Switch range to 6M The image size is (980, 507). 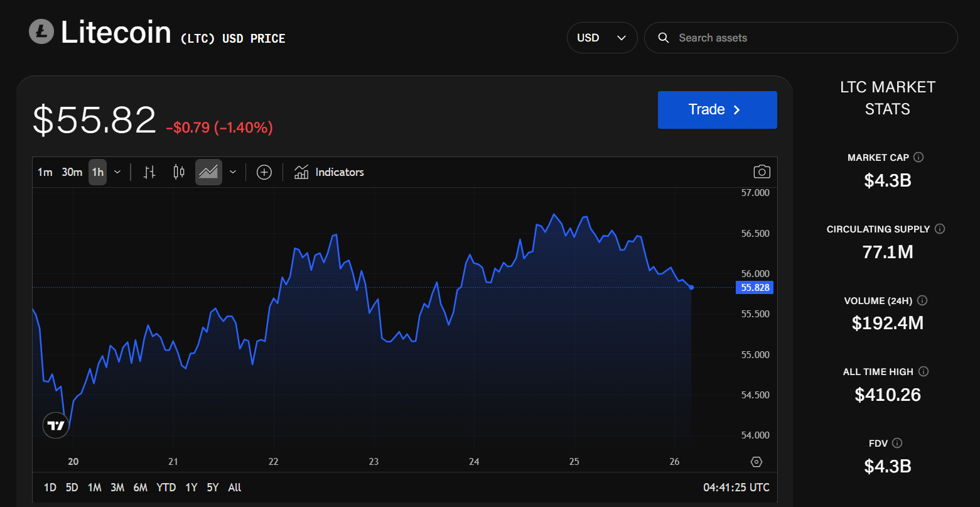pyautogui.click(x=141, y=488)
